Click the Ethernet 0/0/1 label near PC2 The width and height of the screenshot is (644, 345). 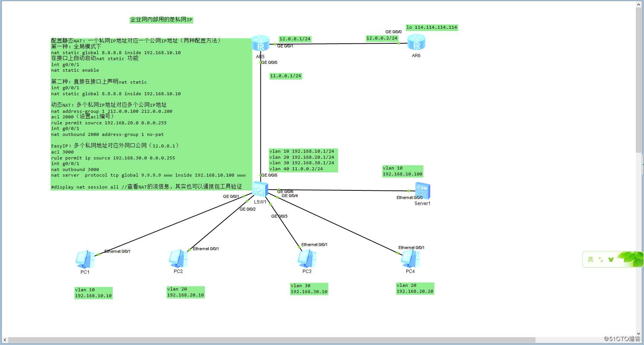[206, 249]
